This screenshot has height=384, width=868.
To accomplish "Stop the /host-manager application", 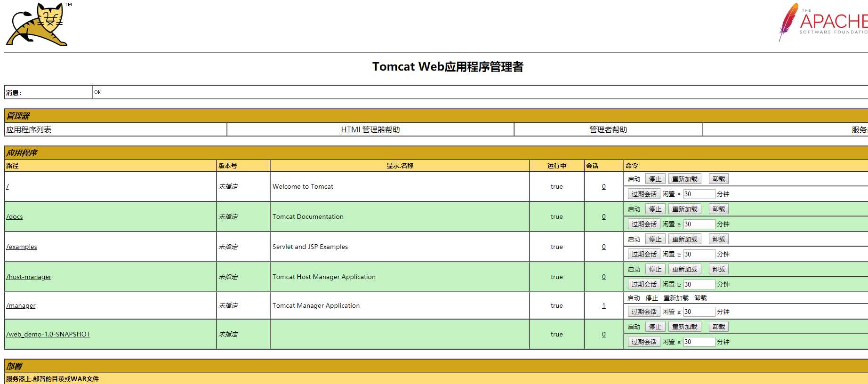I will point(655,269).
